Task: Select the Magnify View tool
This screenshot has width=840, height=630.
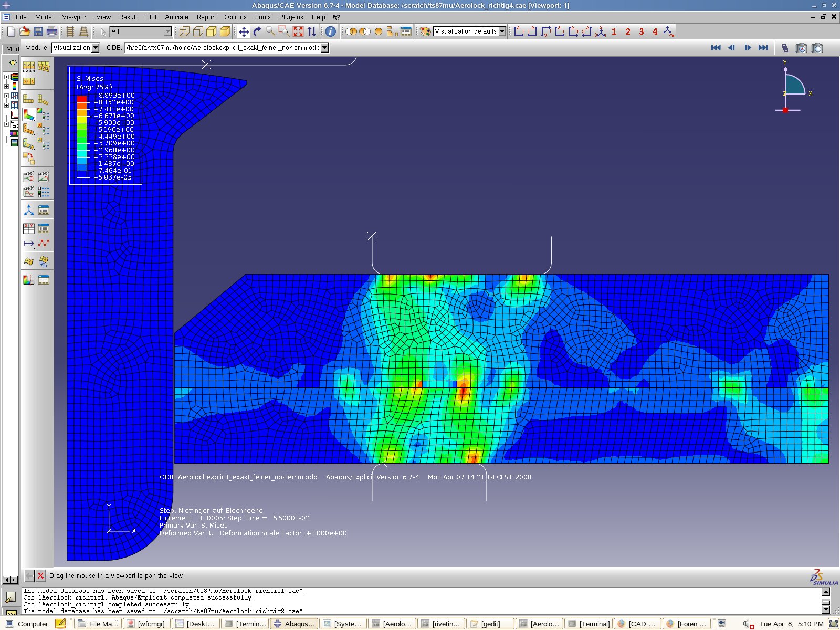Action: (x=270, y=31)
